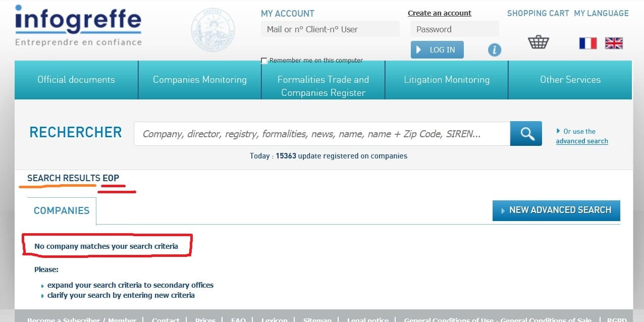Switch language using the French flag
Screen dimensions: 644x322
588,43
